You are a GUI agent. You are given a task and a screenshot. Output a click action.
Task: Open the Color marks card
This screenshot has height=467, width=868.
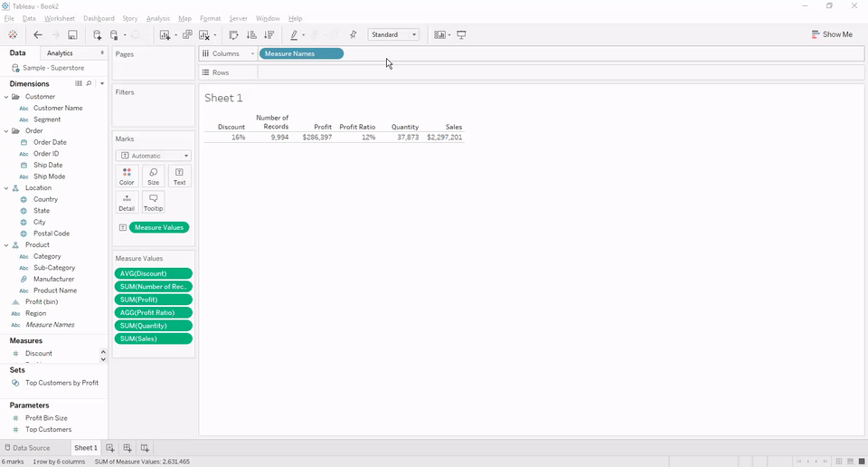[127, 176]
